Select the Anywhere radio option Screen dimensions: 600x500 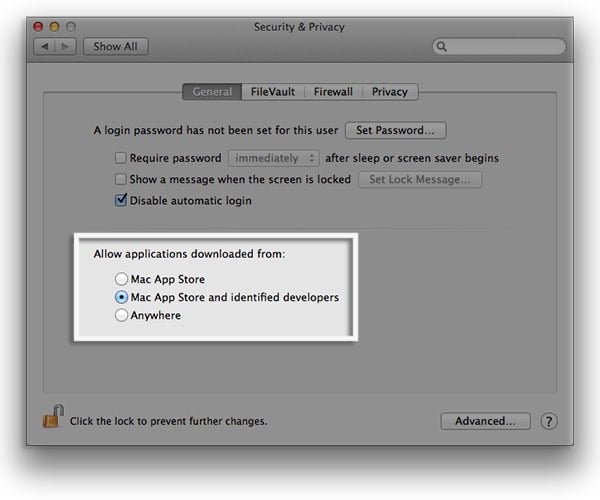121,315
